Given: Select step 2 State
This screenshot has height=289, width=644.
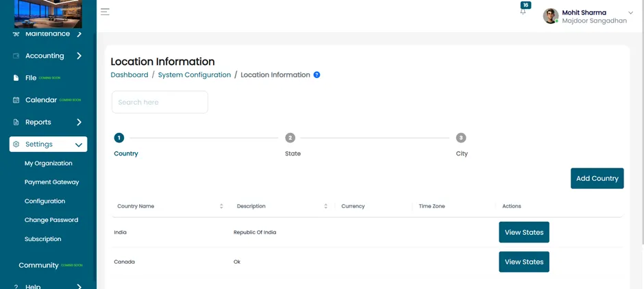Looking at the screenshot, I should (x=290, y=138).
